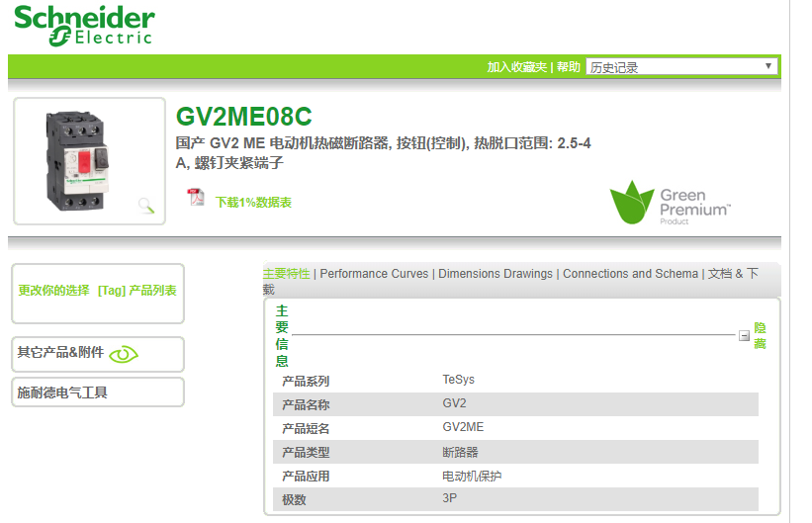The width and height of the screenshot is (812, 523).
Task: Click the 产品系列 label
Action: click(x=306, y=381)
